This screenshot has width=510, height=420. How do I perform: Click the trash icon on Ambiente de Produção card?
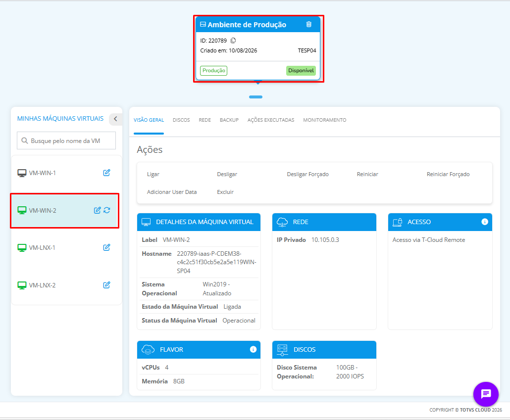click(x=308, y=24)
